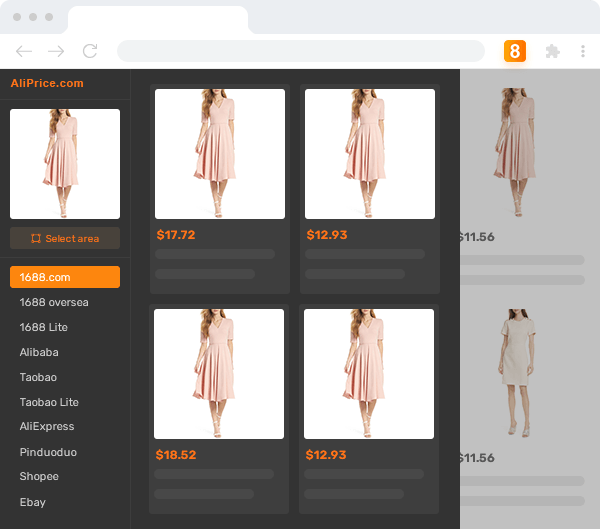The height and width of the screenshot is (529, 600).
Task: Switch to AliExpress results
Action: [x=47, y=426]
